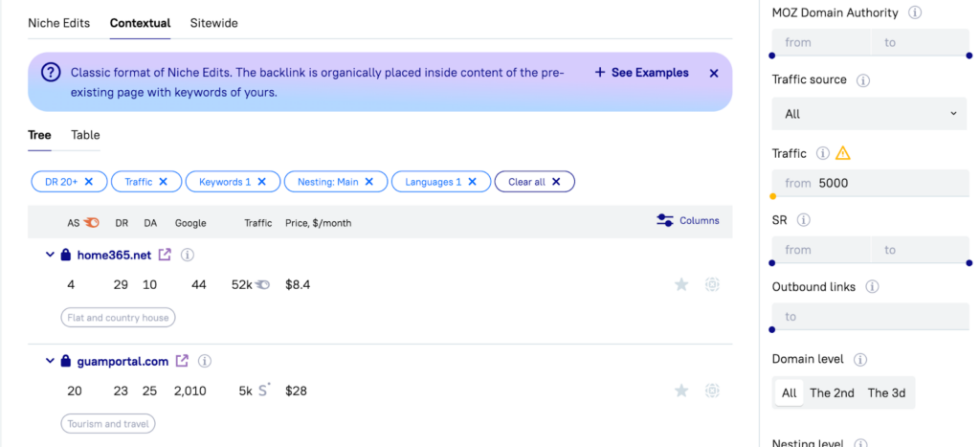980x447 pixels.
Task: Collapse the guamportal.com row chevron
Action: (x=50, y=361)
